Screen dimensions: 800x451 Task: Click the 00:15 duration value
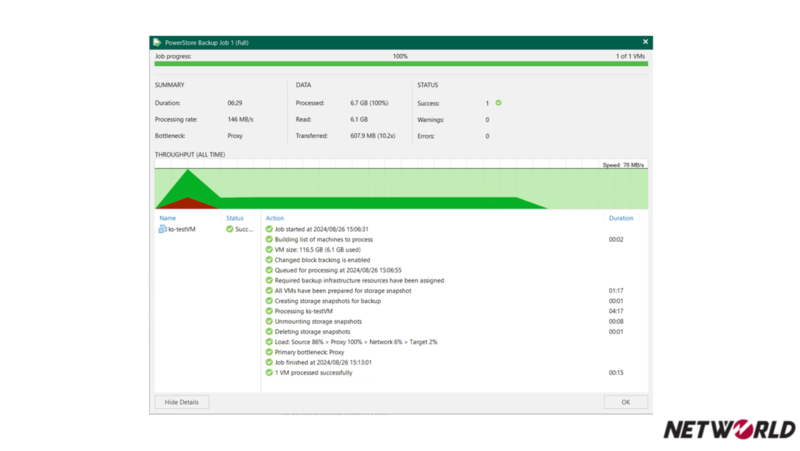pyautogui.click(x=616, y=372)
